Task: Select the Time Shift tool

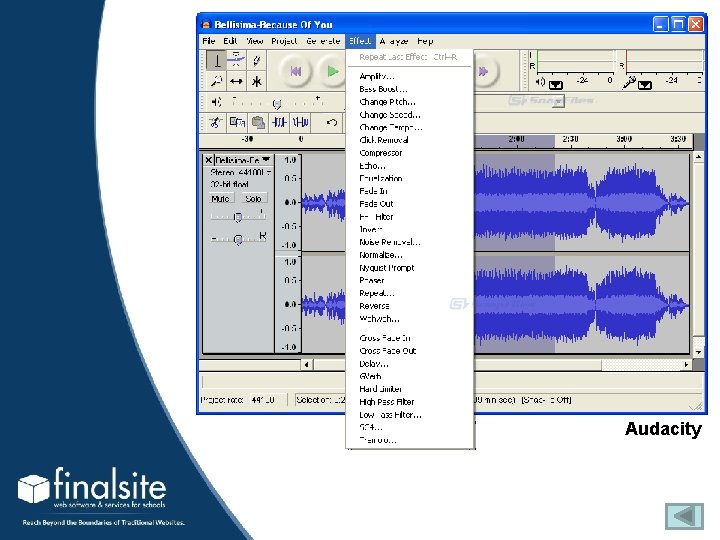Action: (236, 81)
